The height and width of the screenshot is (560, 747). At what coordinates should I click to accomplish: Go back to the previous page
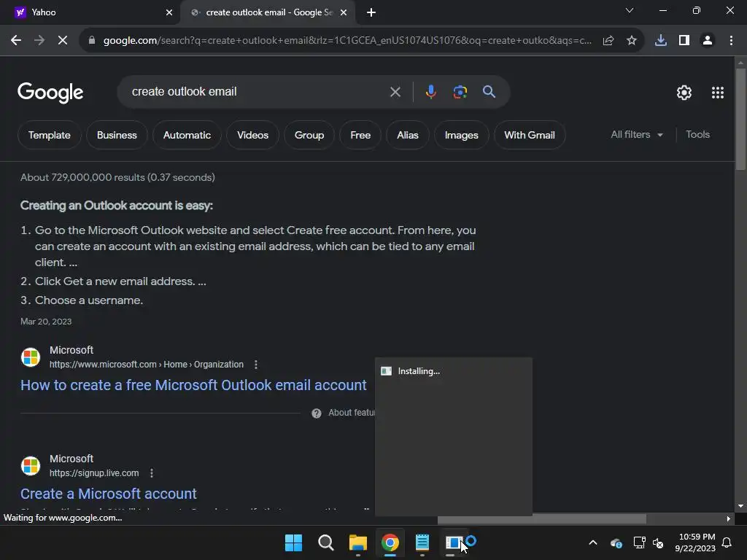[x=16, y=41]
